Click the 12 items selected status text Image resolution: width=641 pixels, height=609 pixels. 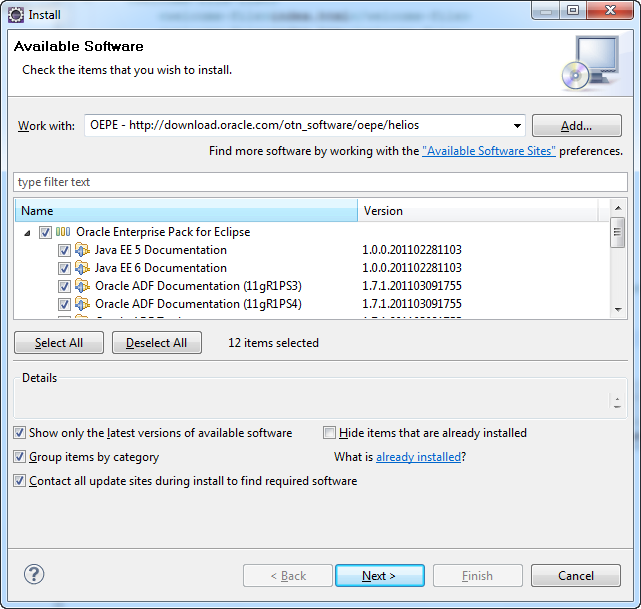(x=273, y=343)
